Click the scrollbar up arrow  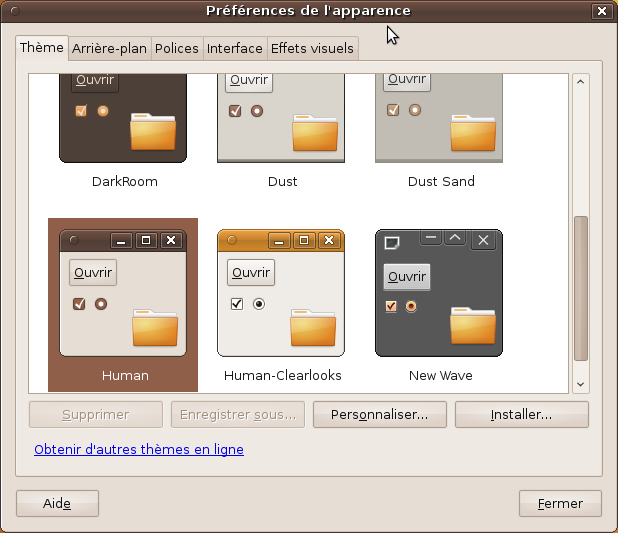(x=580, y=83)
